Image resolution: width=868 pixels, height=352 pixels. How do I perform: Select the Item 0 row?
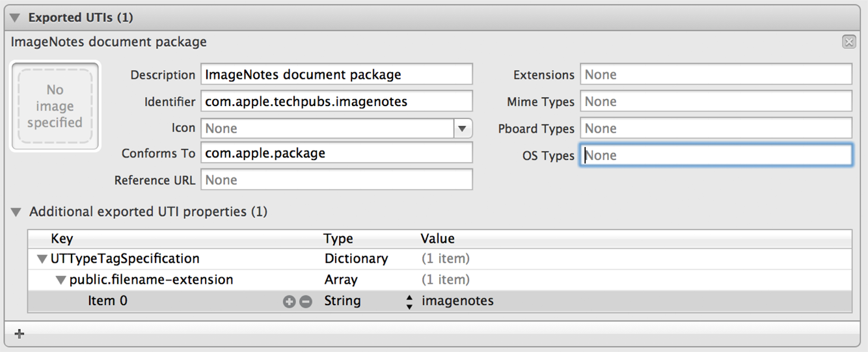point(195,301)
